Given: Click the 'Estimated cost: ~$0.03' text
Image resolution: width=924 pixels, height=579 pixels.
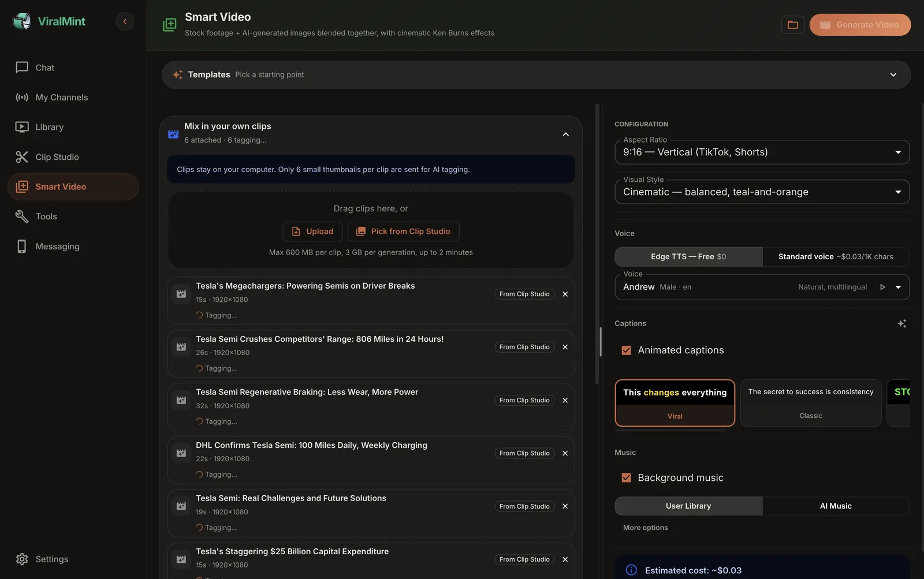Looking at the screenshot, I should (x=693, y=571).
